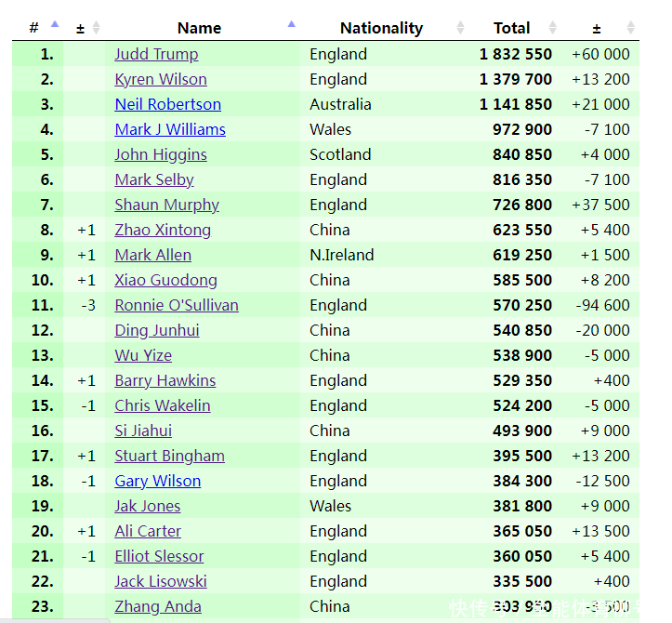Open Ronnie O'Sullivan's profile

coord(177,305)
